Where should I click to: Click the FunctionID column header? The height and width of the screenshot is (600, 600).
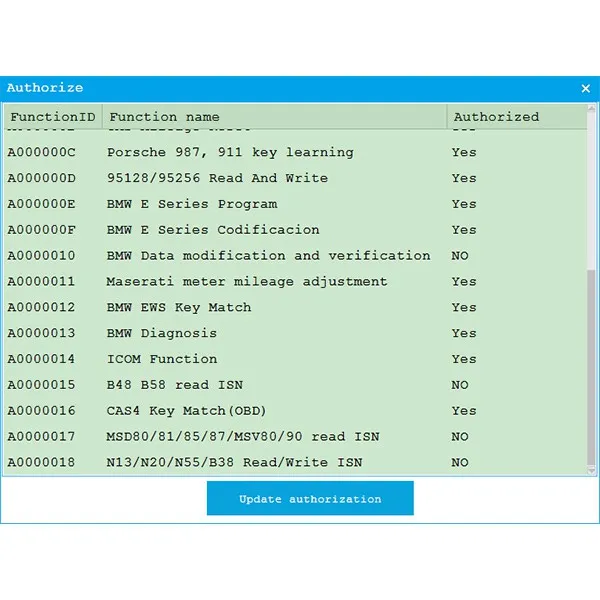click(53, 116)
